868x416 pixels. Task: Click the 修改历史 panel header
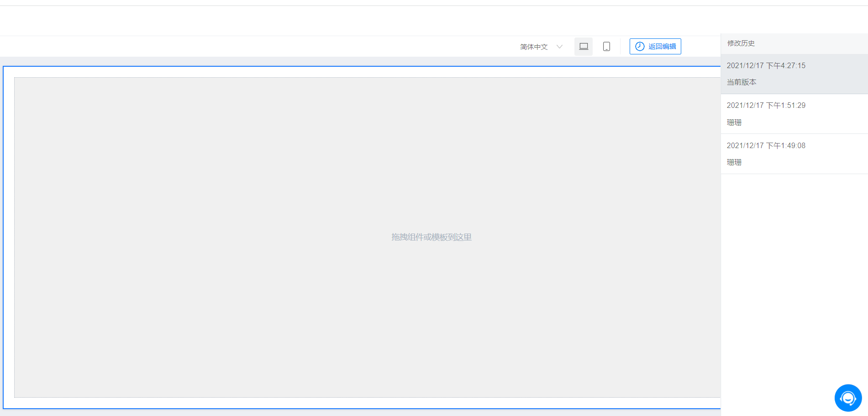741,43
